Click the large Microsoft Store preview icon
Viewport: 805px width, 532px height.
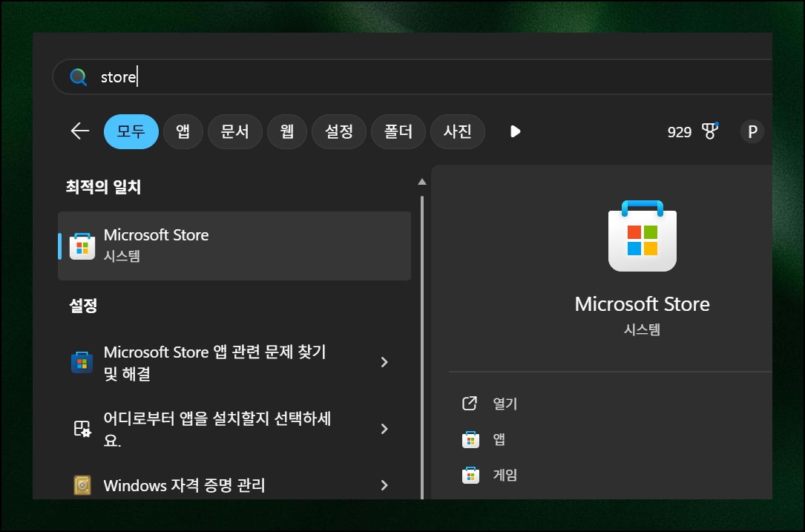tap(643, 236)
